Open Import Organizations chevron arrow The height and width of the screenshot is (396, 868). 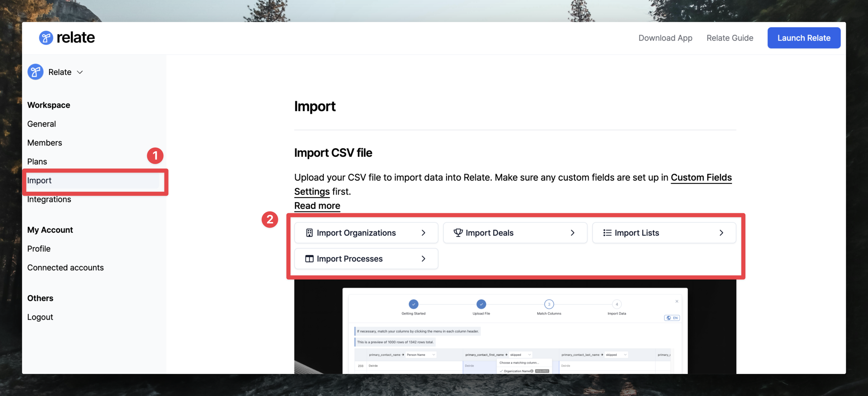click(423, 233)
